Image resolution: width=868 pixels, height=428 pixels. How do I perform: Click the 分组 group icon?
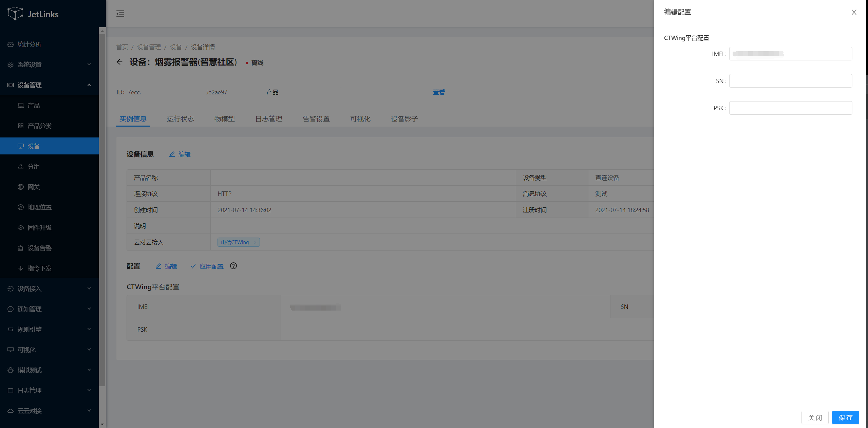[21, 166]
